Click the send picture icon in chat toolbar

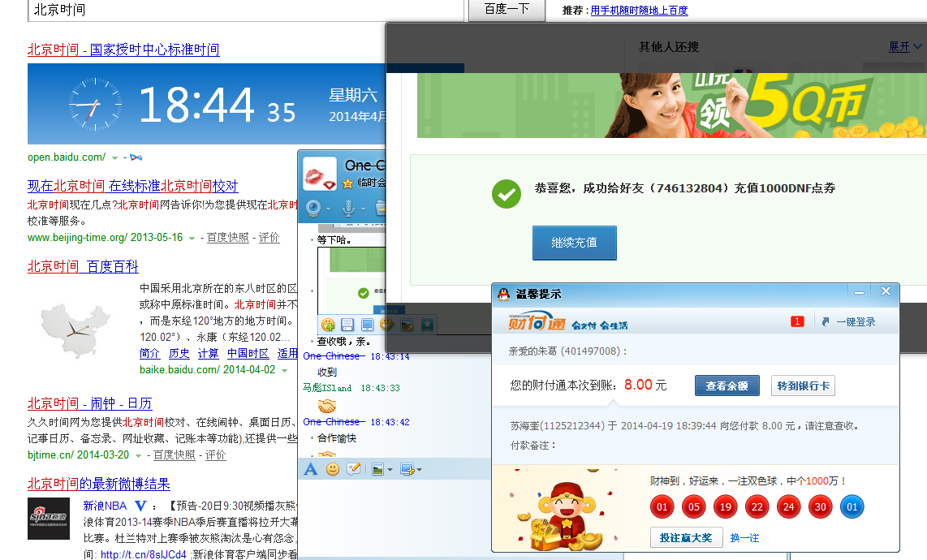point(377,470)
